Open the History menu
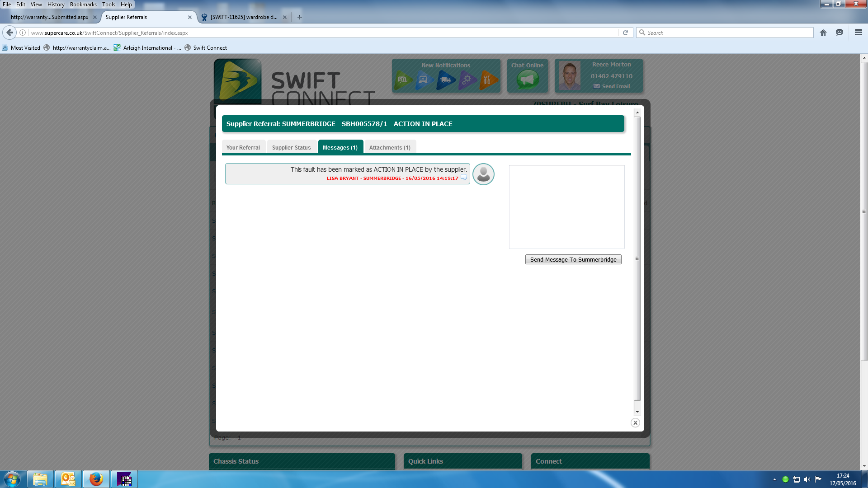The image size is (868, 488). click(x=56, y=5)
